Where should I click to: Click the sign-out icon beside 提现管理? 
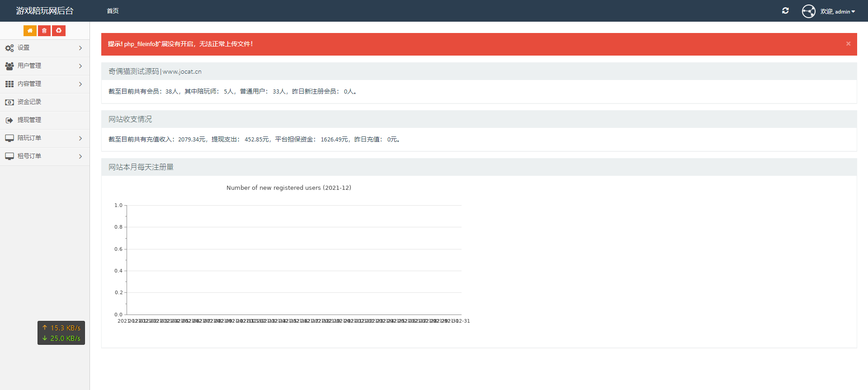coord(9,120)
